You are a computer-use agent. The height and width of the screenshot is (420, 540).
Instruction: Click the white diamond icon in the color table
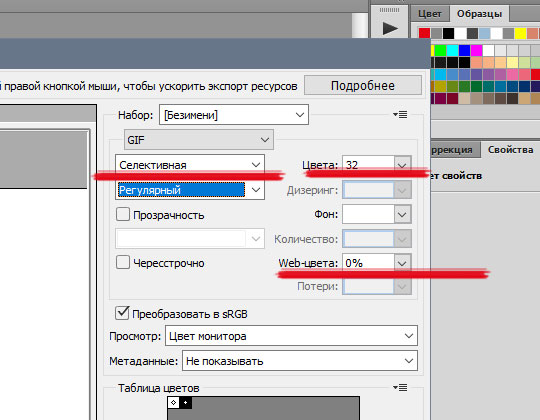coord(173,402)
